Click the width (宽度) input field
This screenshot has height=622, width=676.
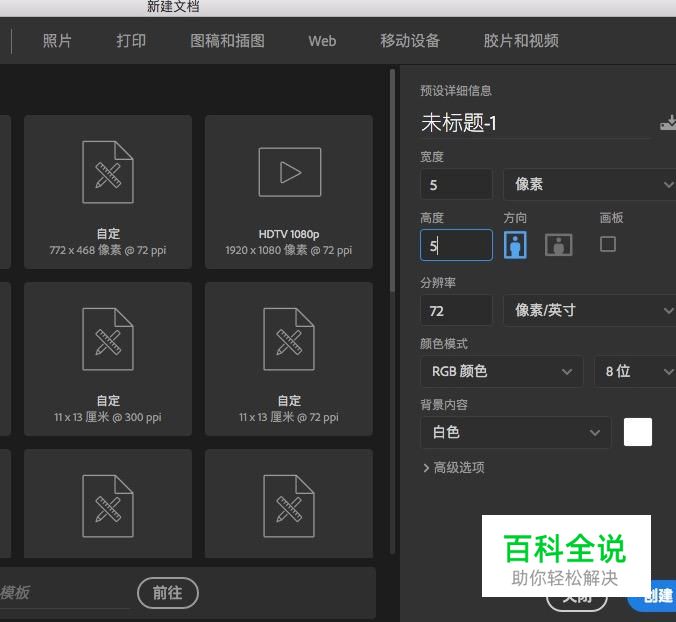click(456, 185)
